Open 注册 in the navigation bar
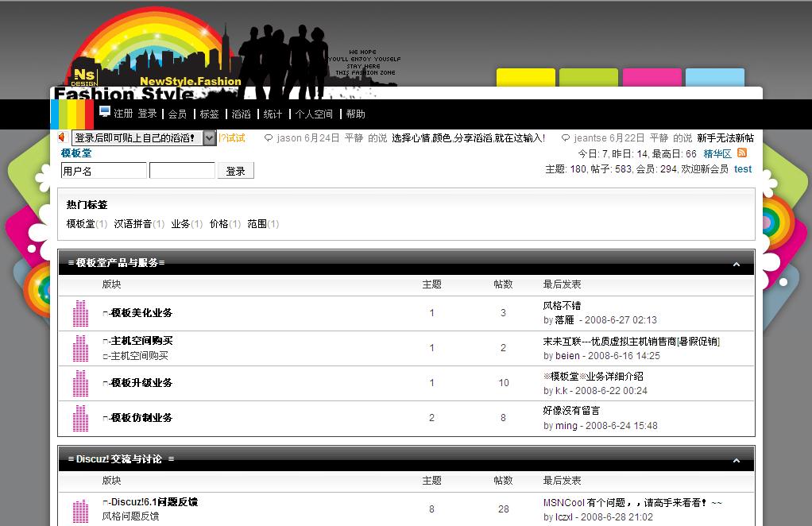 click(x=123, y=114)
